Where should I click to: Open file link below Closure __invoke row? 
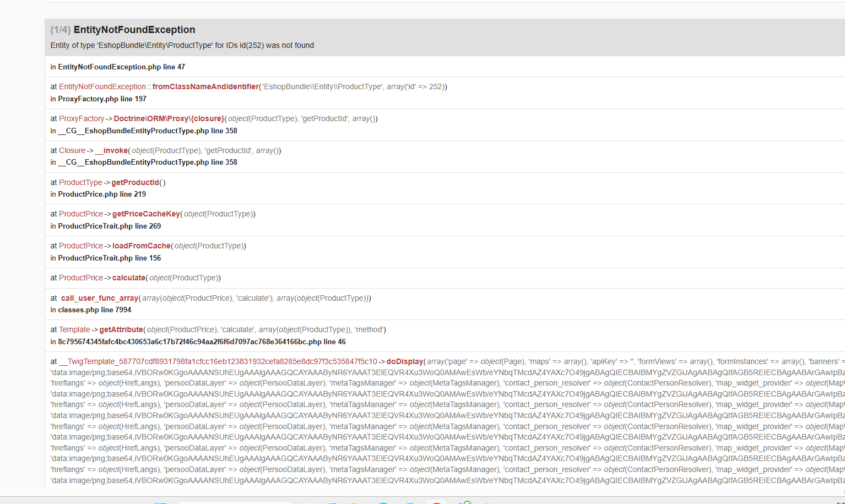pyautogui.click(x=148, y=162)
